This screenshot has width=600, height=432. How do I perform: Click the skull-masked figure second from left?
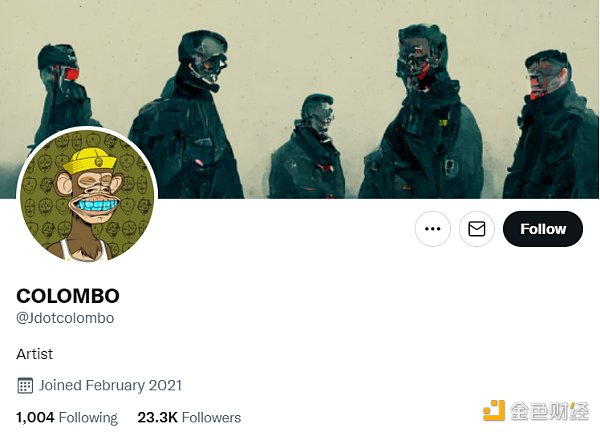pos(188,115)
